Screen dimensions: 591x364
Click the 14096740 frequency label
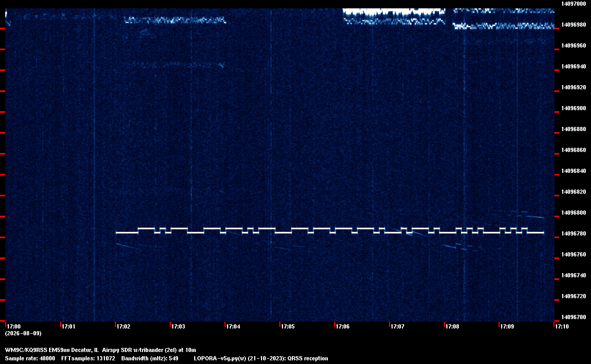pos(574,275)
